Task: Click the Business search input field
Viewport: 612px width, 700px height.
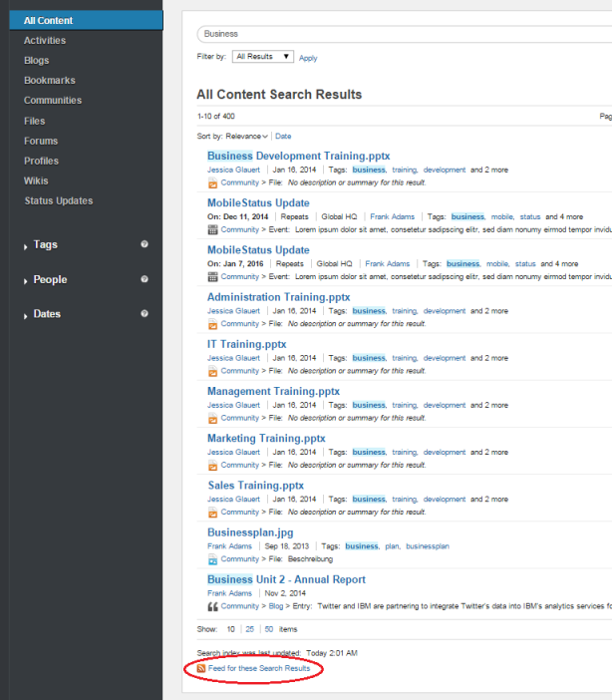Action: [x=399, y=33]
